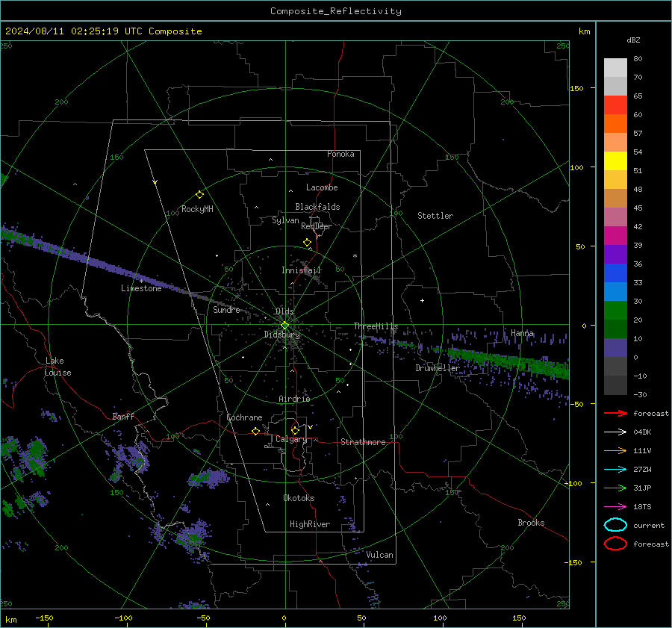Click the Airdrie town label
This screenshot has width=672, height=628.
pyautogui.click(x=294, y=399)
